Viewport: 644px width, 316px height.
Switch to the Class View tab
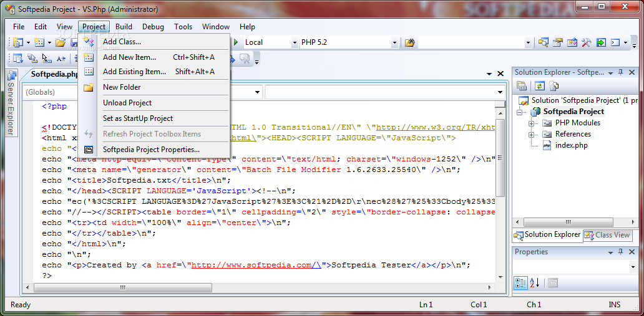(x=607, y=235)
